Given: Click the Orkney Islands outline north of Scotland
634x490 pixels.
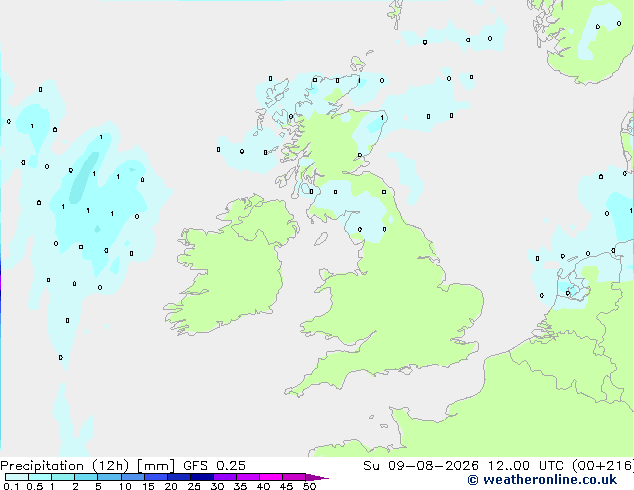Looking at the screenshot, I should click(x=358, y=64).
